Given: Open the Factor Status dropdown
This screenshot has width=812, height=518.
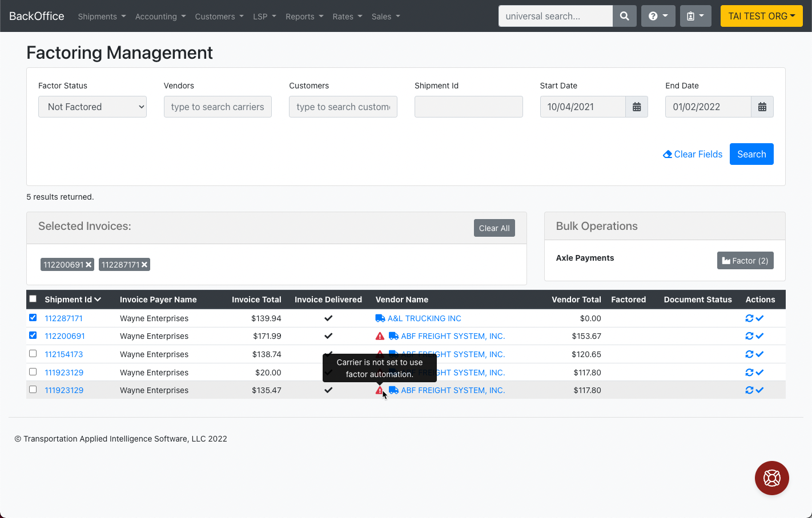Looking at the screenshot, I should pos(92,107).
